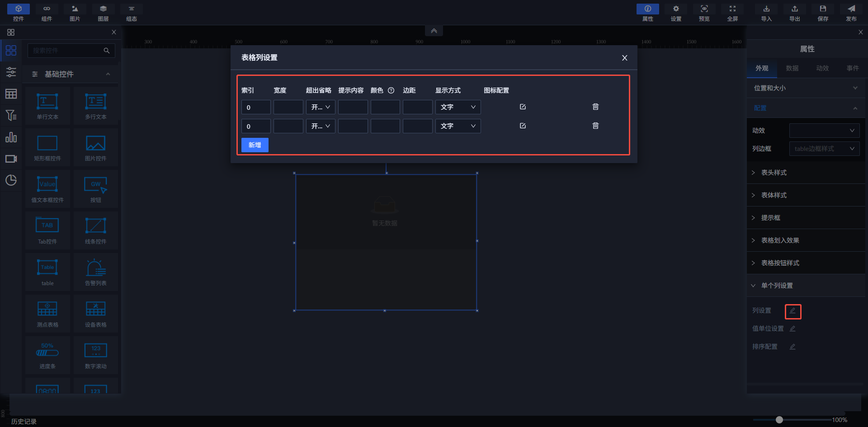This screenshot has width=868, height=427.
Task: Switch to the 外观 appearance tab
Action: tap(762, 68)
